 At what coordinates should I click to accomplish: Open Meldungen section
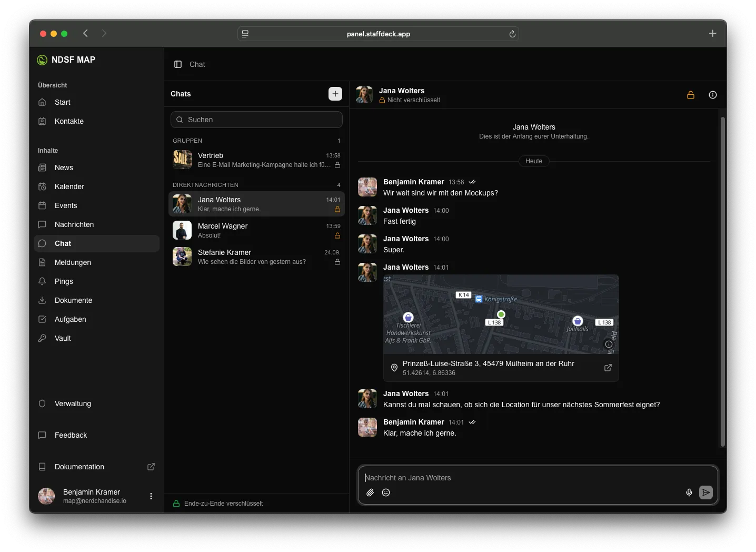pyautogui.click(x=97, y=262)
